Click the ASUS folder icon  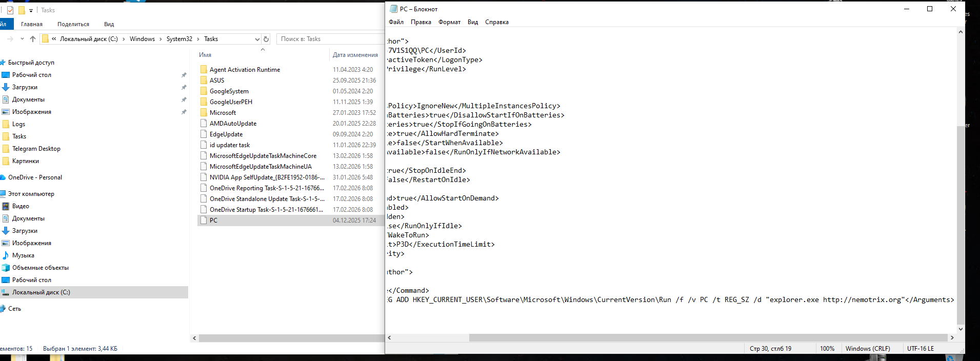tap(204, 81)
